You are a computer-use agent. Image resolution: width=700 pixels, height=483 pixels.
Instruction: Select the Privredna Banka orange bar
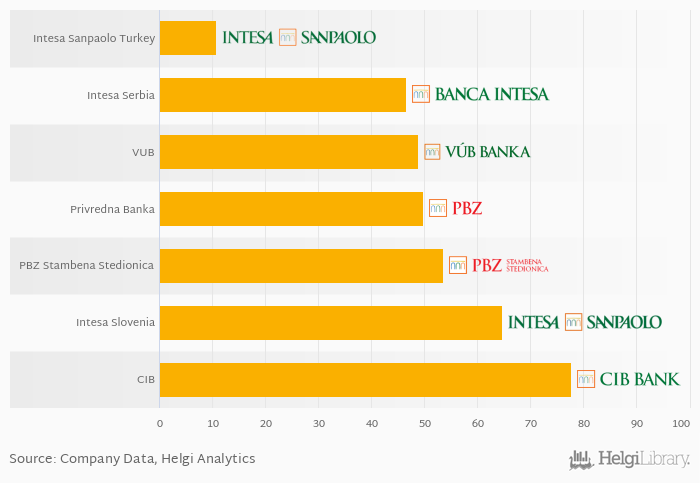click(x=292, y=209)
